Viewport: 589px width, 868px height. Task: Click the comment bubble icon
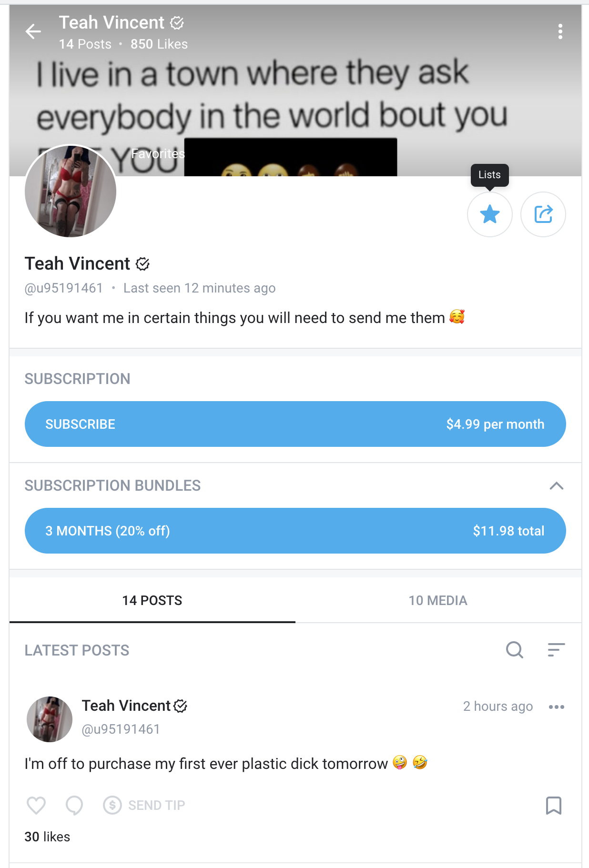74,806
